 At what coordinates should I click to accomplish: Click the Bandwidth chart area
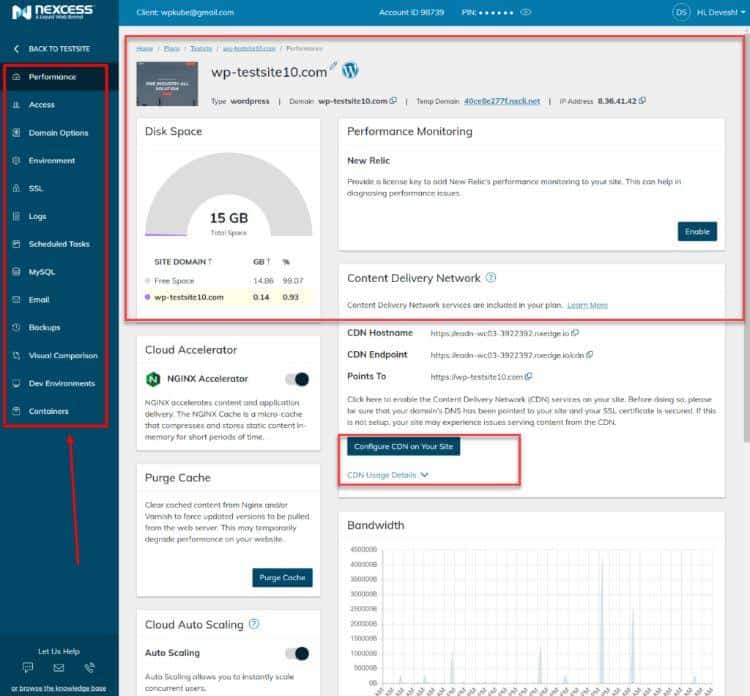(547, 617)
